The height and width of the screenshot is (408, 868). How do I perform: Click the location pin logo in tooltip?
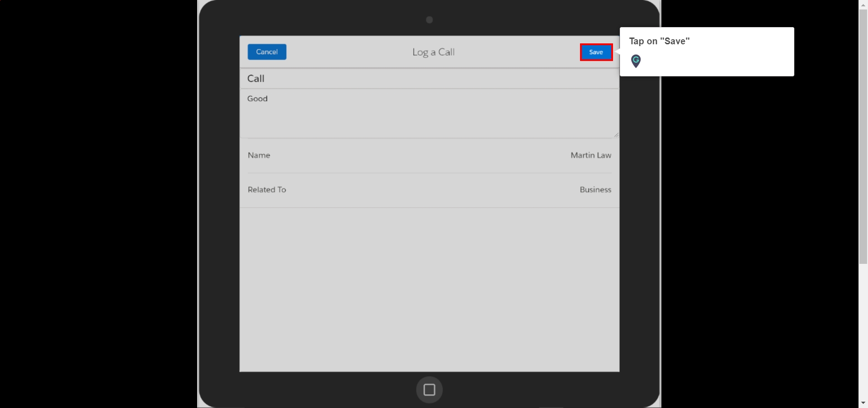pyautogui.click(x=636, y=61)
